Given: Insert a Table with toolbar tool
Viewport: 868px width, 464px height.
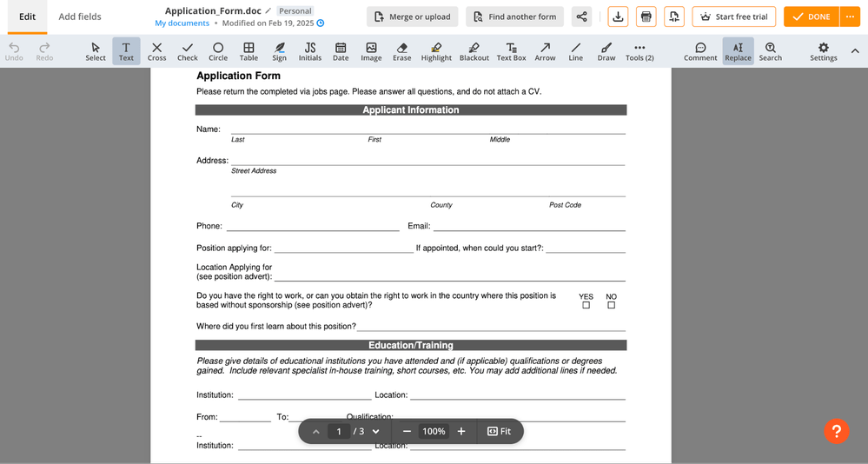Looking at the screenshot, I should coord(248,51).
